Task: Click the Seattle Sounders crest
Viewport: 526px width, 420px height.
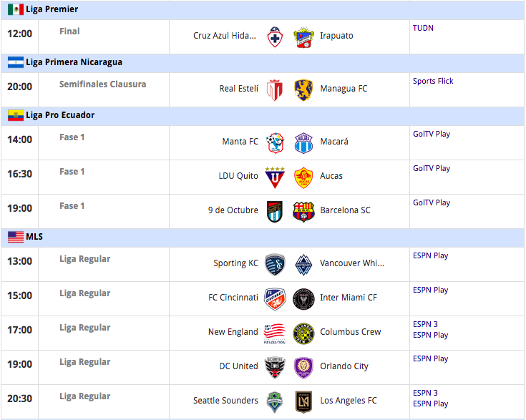Action: point(275,401)
